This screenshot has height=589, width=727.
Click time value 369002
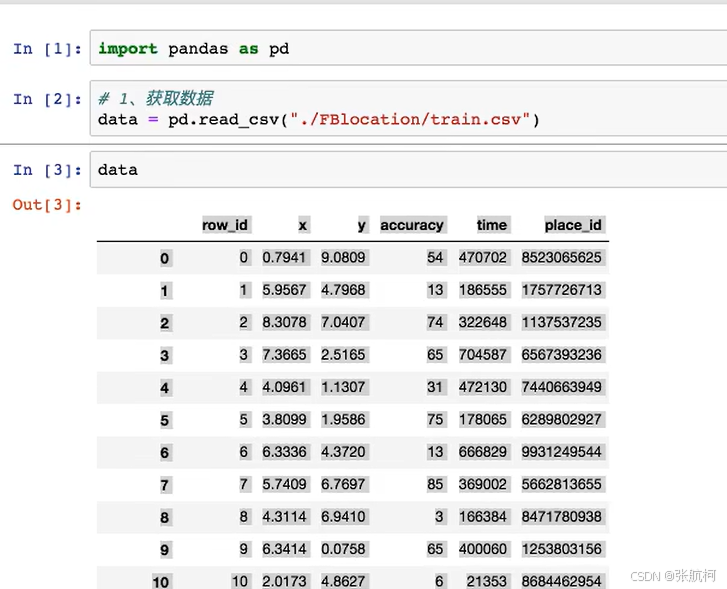click(x=484, y=484)
